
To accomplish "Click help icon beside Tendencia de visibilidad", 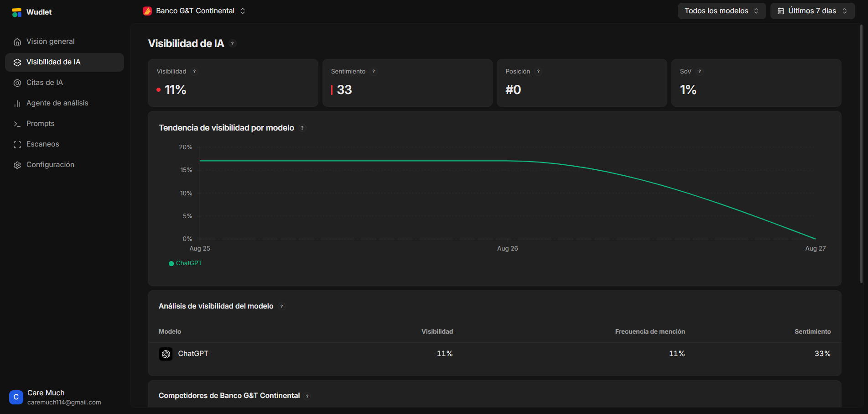I will 302,128.
